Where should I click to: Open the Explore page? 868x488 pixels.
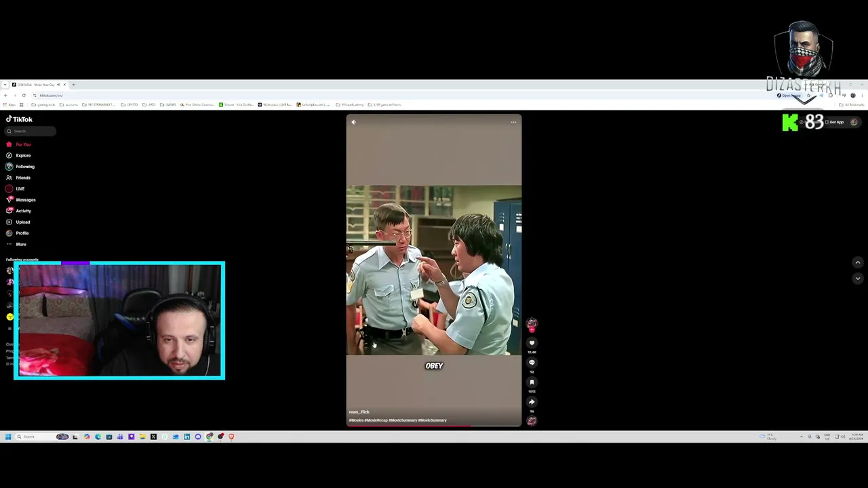pyautogui.click(x=19, y=155)
